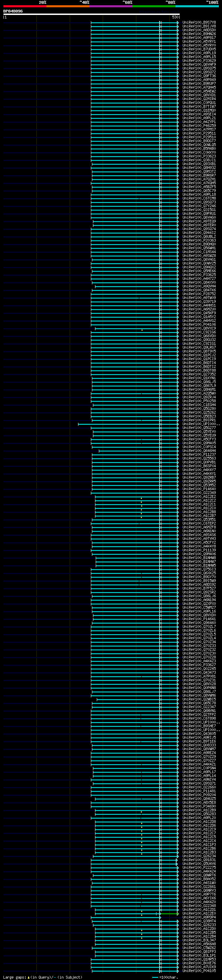Click the UniRef100_Q6VAF9 label

199,64
